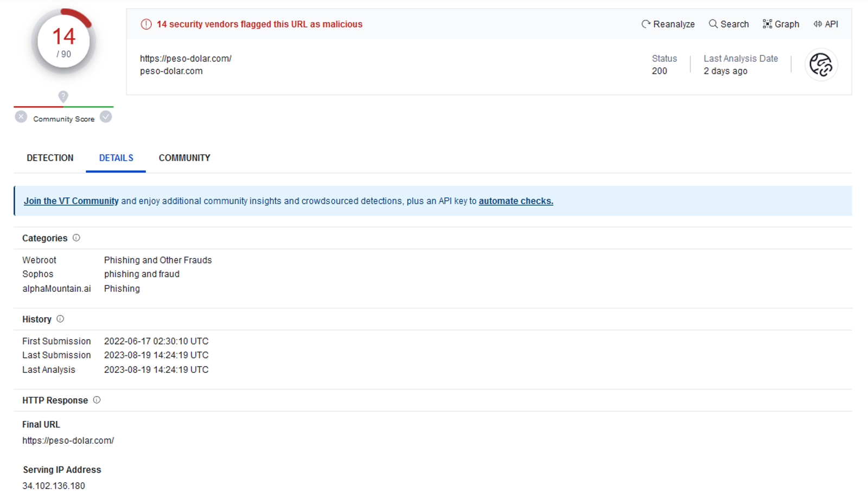
Task: Click the Community Score label
Action: (x=64, y=119)
